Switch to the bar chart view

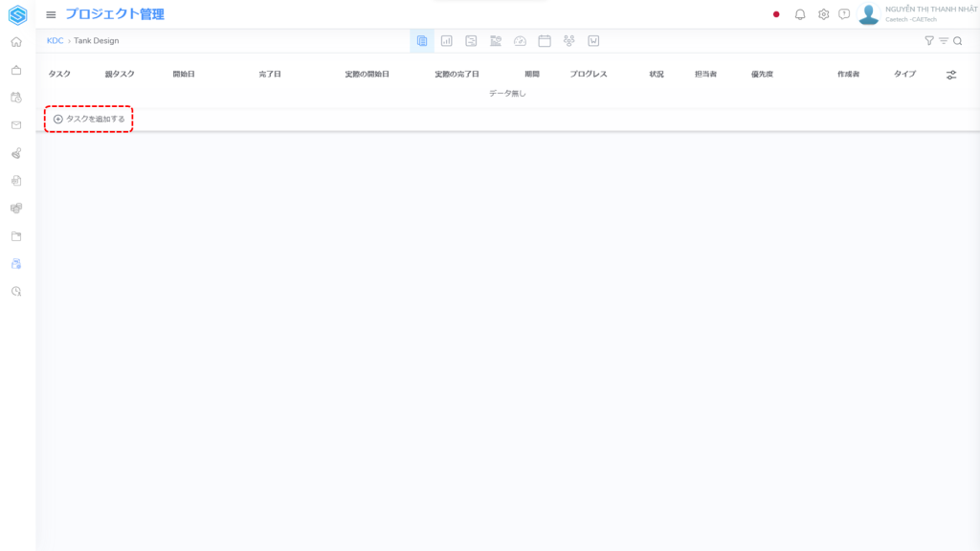click(446, 41)
